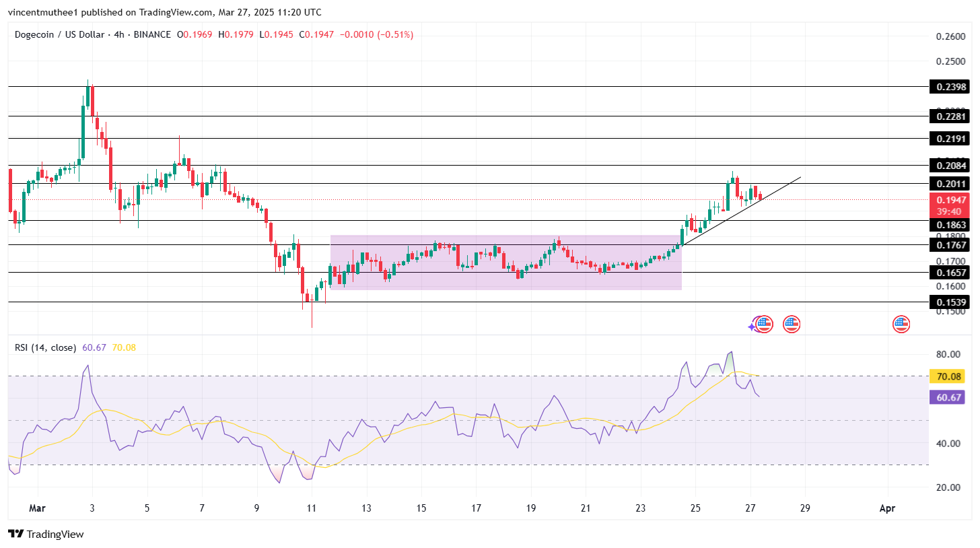This screenshot has width=980, height=548.
Task: Click the 0.2281 horizontal line label
Action: click(x=950, y=116)
